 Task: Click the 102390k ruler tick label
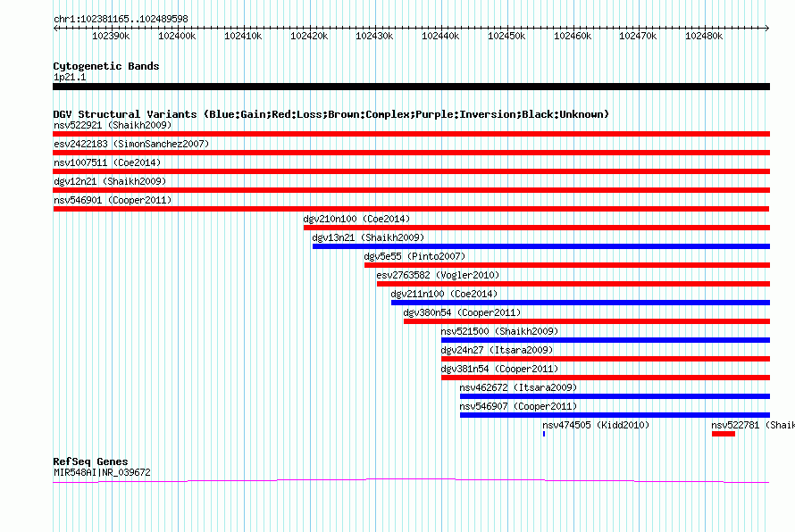pyautogui.click(x=111, y=36)
